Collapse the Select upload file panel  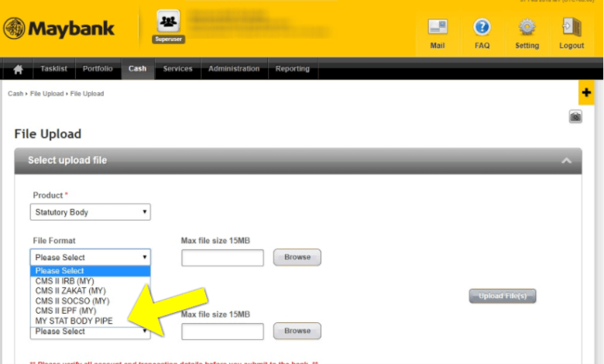point(566,160)
